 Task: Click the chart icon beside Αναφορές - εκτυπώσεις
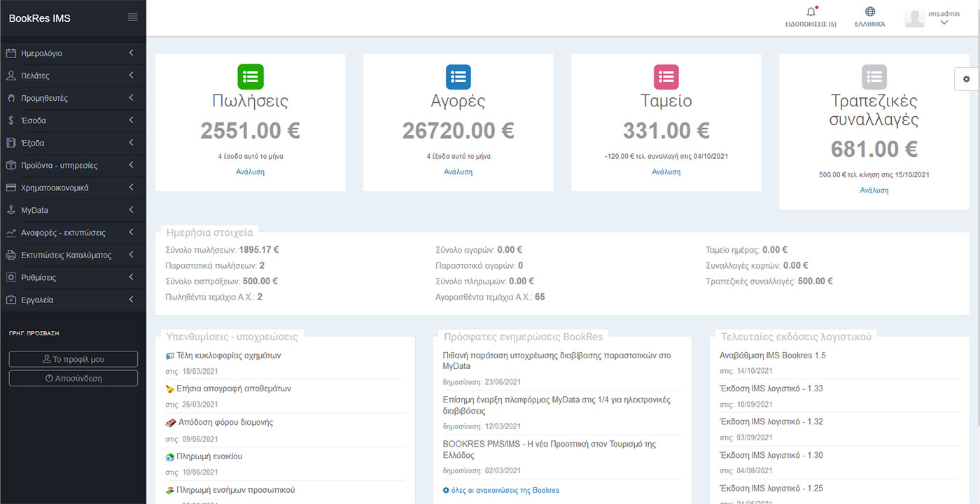11,232
